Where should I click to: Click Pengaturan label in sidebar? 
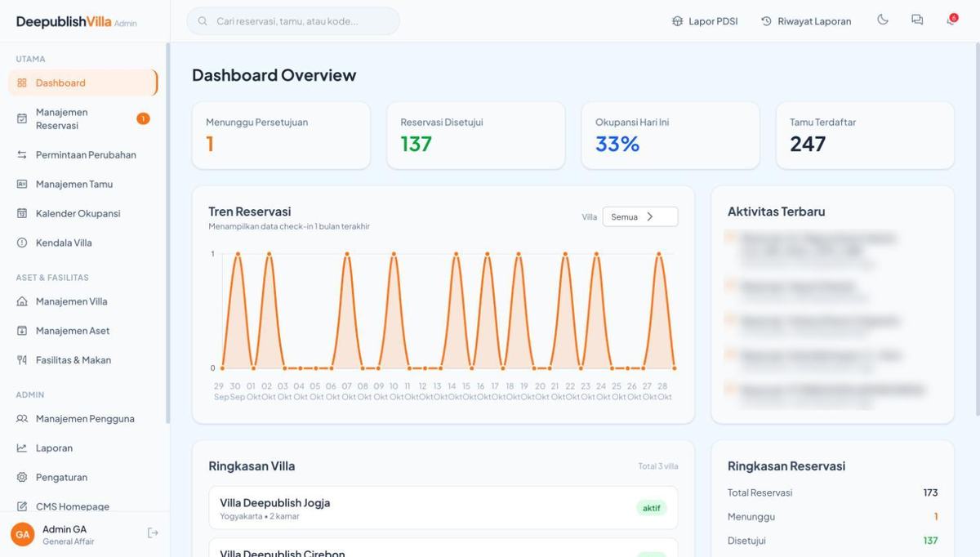pos(61,477)
